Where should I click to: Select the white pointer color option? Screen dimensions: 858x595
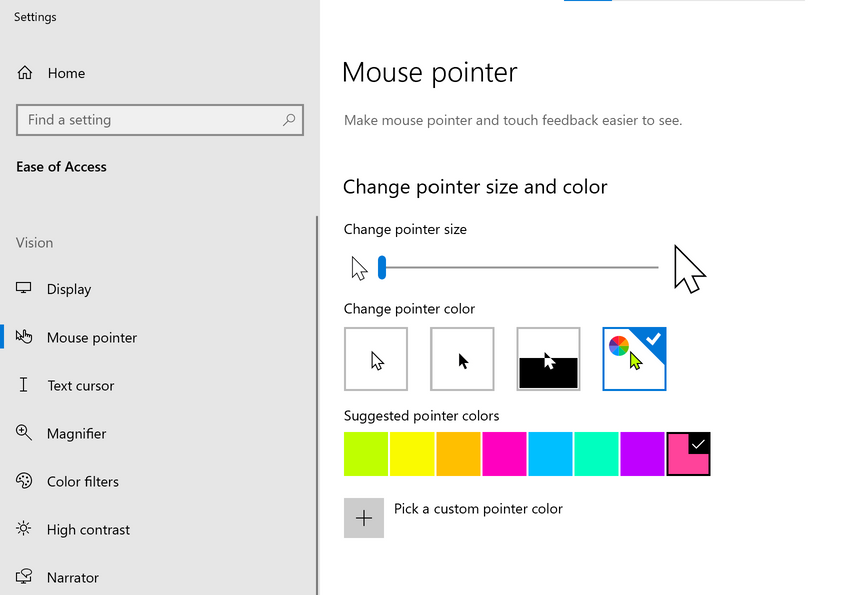[x=376, y=359]
